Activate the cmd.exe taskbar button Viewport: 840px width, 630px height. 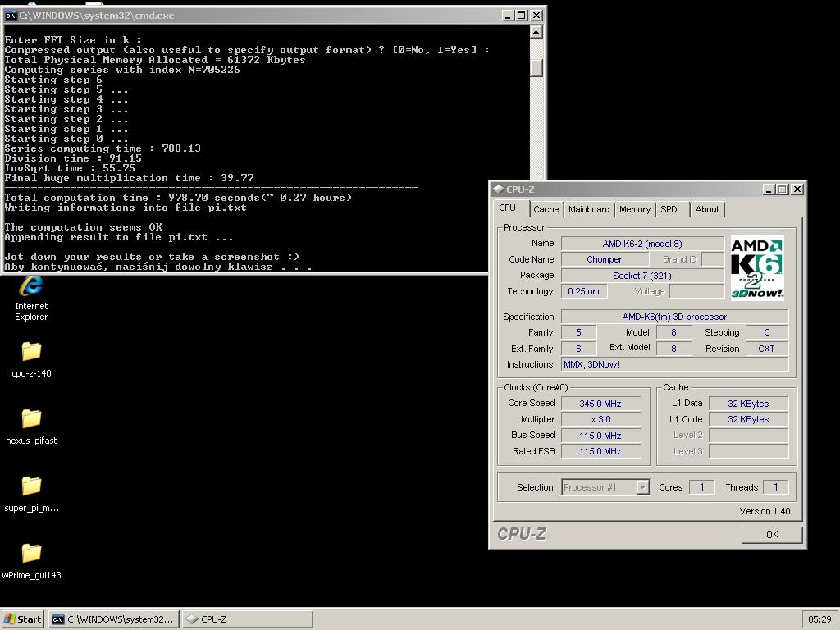point(113,619)
